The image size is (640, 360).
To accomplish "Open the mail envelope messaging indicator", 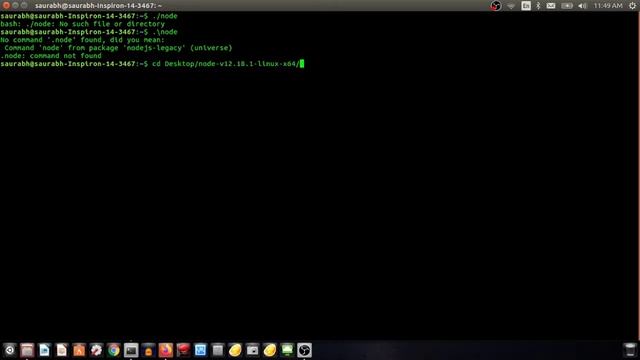I will click(551, 6).
